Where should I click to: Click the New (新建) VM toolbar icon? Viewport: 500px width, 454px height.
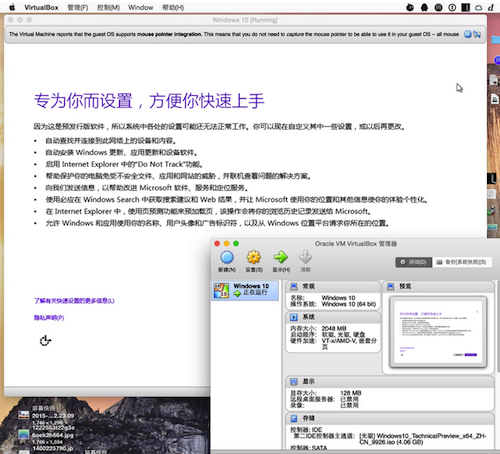pyautogui.click(x=227, y=258)
